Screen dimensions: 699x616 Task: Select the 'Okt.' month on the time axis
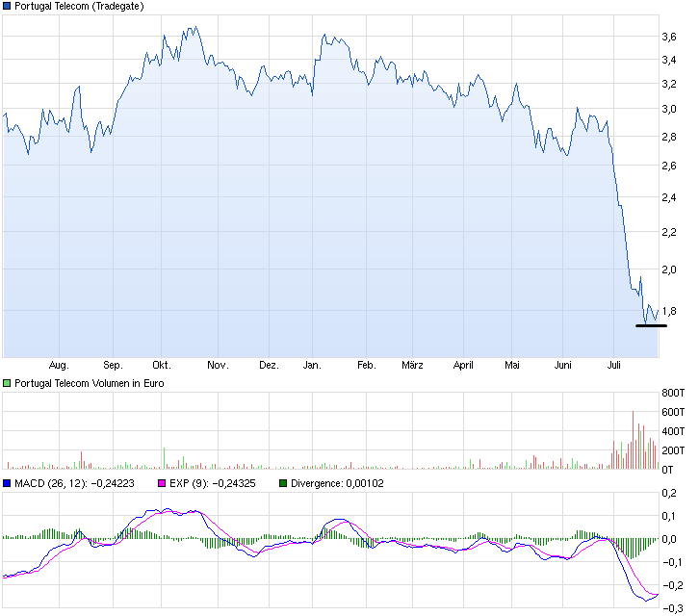pyautogui.click(x=162, y=366)
